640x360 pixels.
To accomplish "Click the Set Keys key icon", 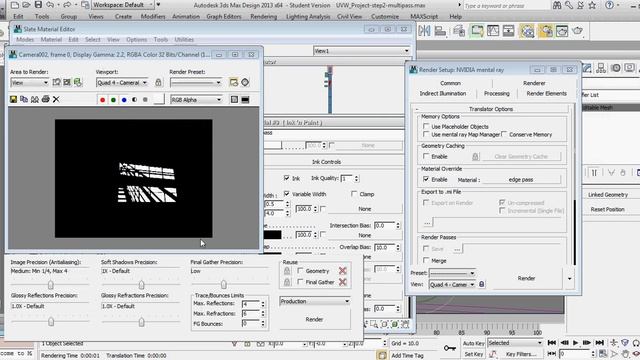I will click(x=450, y=348).
